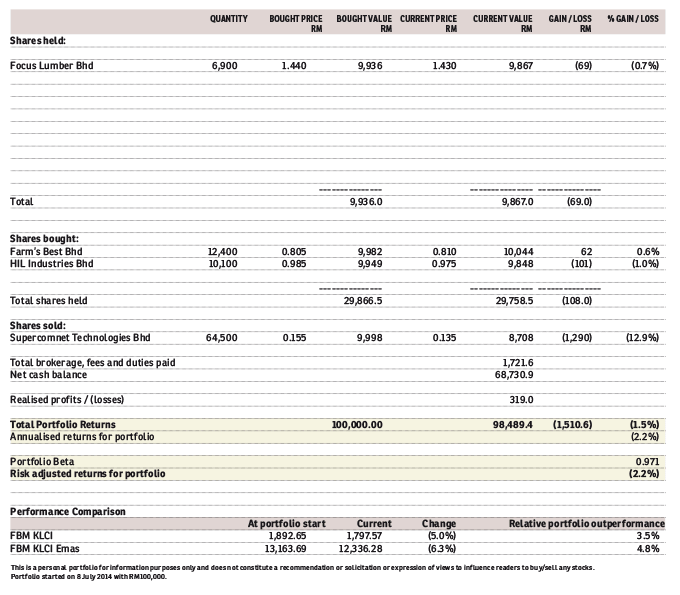Viewport: 680px width, 595px height.
Task: Click Farm's Best gain 0.6%
Action: point(648,252)
